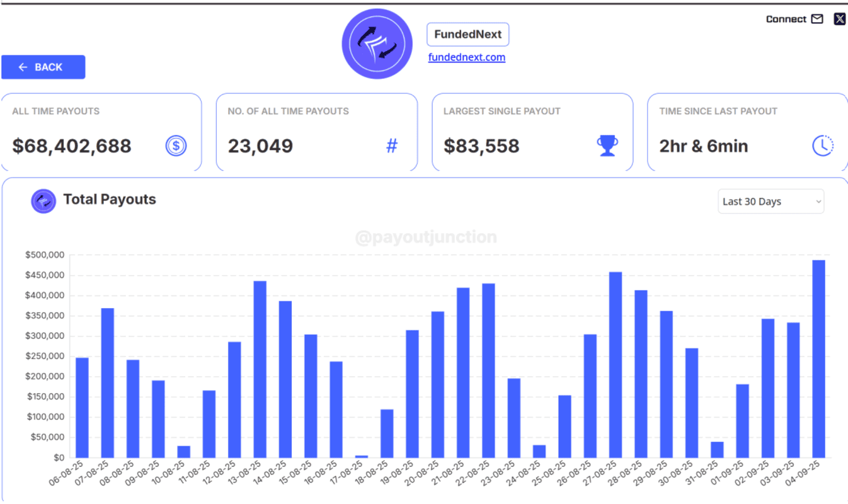This screenshot has width=848, height=504.
Task: Click the $0 y-axis label
Action: (59, 457)
